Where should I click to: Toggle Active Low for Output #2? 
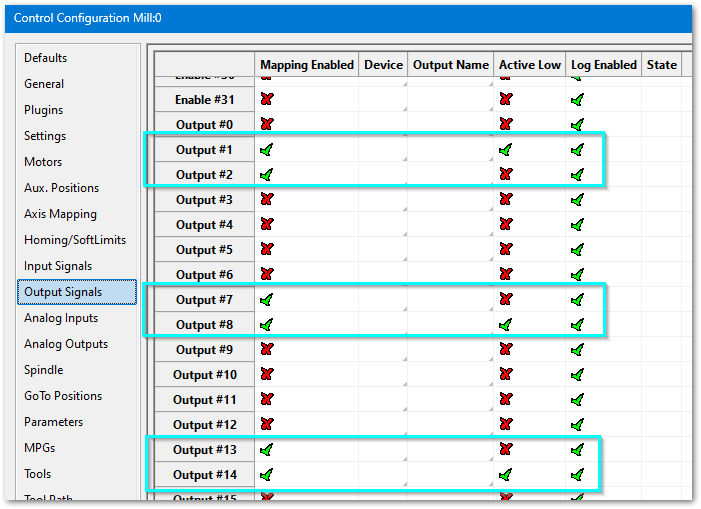[506, 175]
